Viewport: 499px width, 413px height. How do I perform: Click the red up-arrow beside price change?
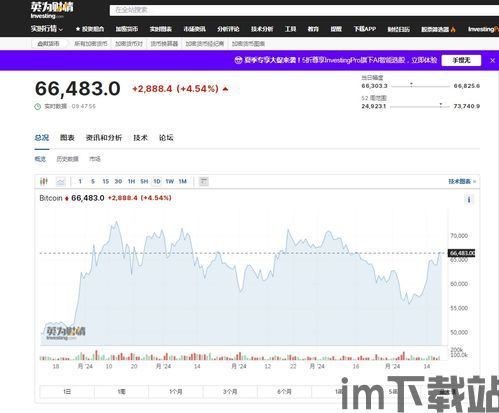[x=226, y=89]
